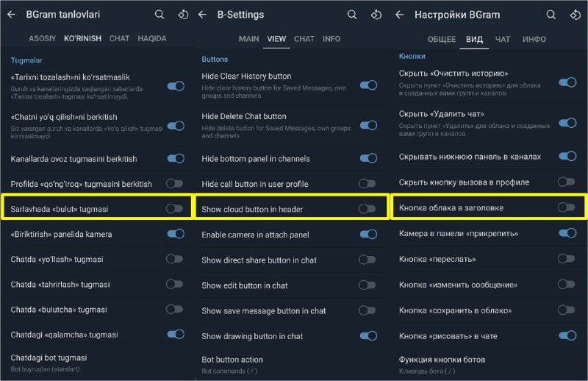Tap the reset icon in Настройки BGram header

tap(576, 15)
